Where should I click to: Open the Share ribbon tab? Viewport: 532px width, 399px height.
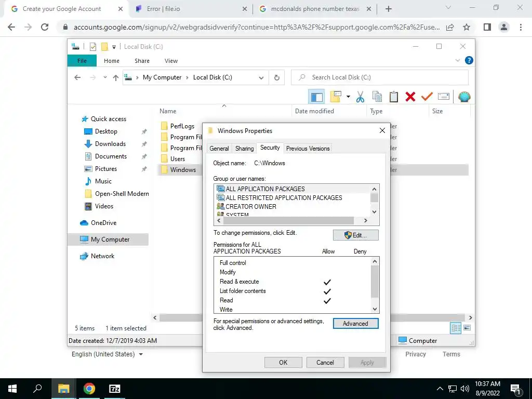tap(142, 61)
